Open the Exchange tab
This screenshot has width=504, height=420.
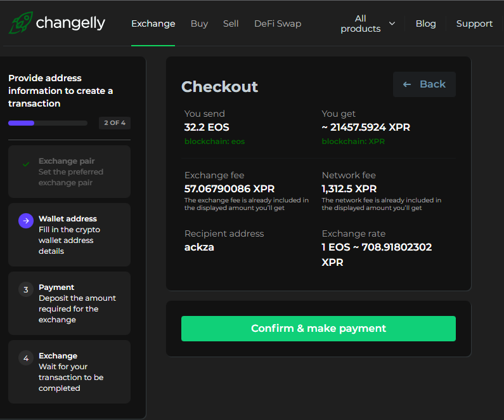[153, 23]
